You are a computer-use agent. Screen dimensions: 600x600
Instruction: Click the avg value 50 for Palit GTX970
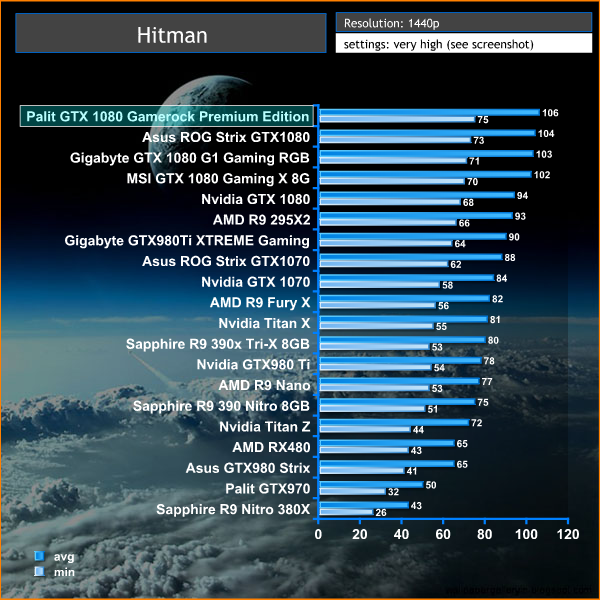pyautogui.click(x=431, y=485)
